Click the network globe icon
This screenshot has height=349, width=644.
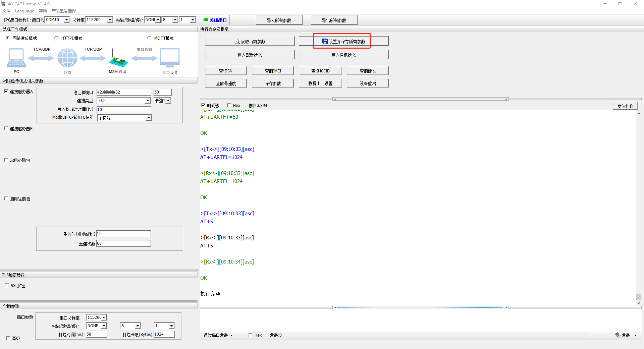pos(67,58)
